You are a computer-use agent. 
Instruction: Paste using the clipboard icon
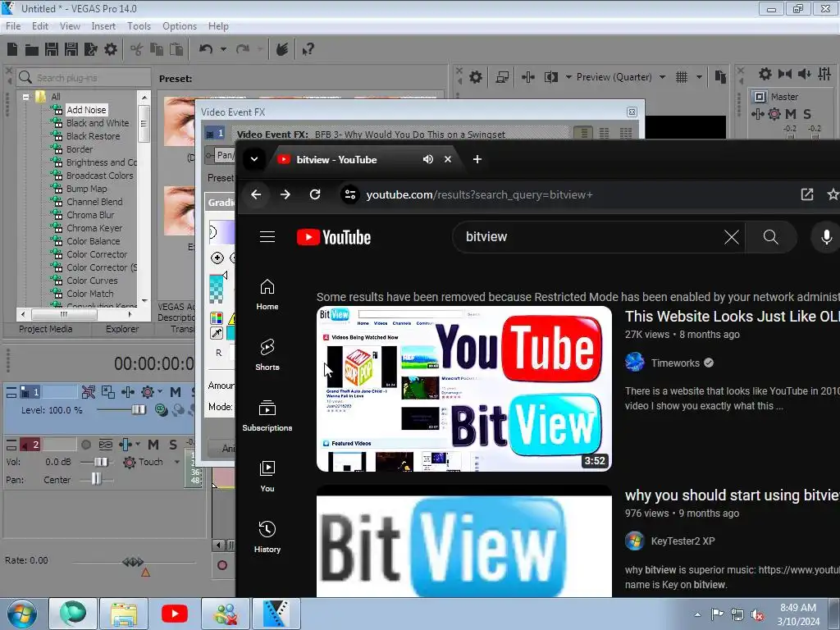click(x=176, y=50)
